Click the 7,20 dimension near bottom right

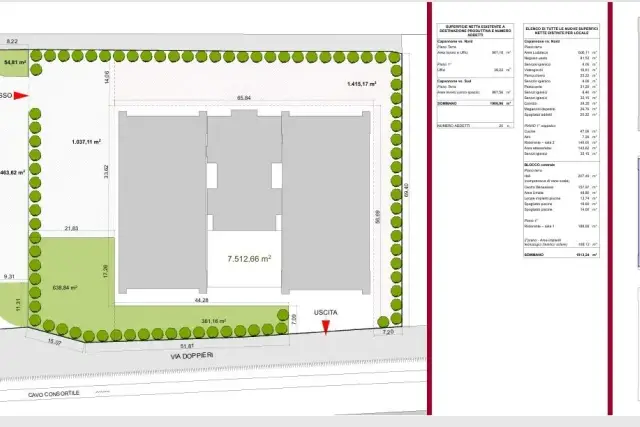388,332
